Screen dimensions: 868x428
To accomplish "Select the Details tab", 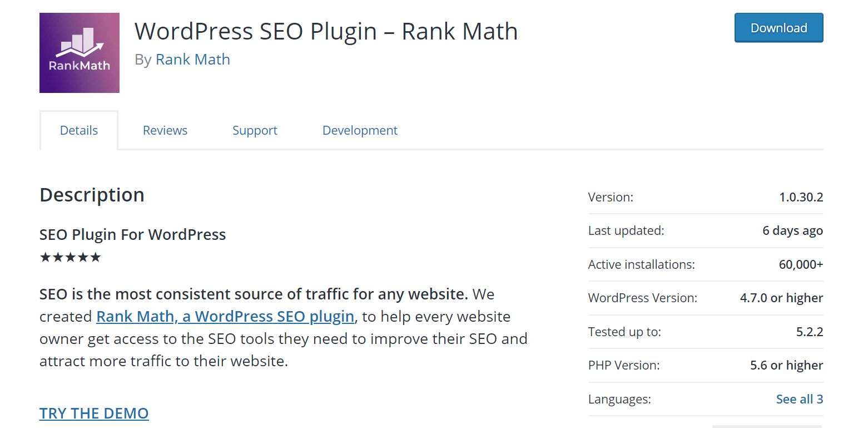I will pyautogui.click(x=79, y=130).
